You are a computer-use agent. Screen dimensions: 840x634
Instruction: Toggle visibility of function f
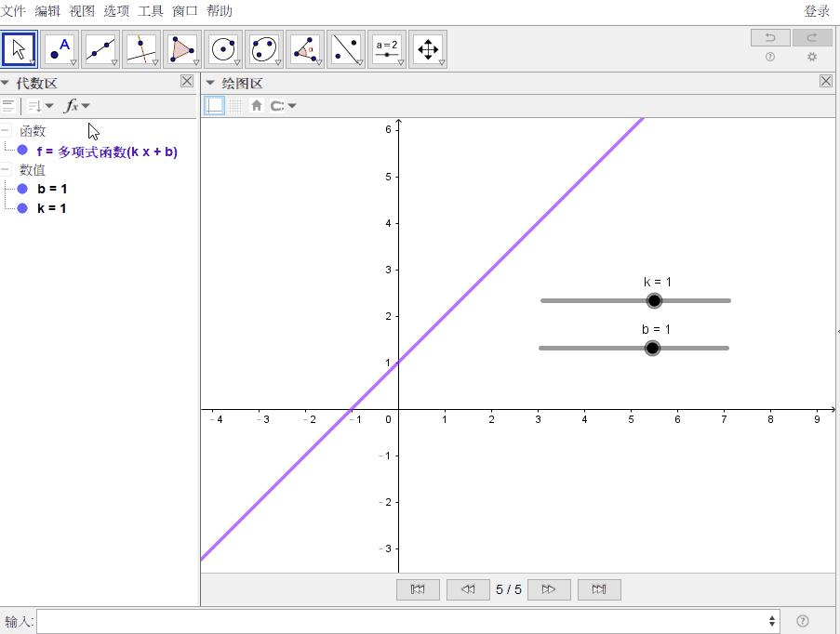pos(22,151)
